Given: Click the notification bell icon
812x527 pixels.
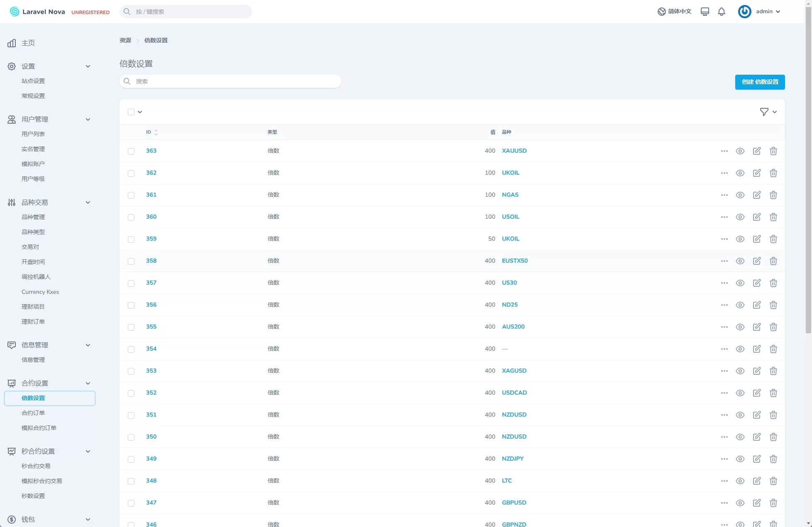Looking at the screenshot, I should (722, 12).
